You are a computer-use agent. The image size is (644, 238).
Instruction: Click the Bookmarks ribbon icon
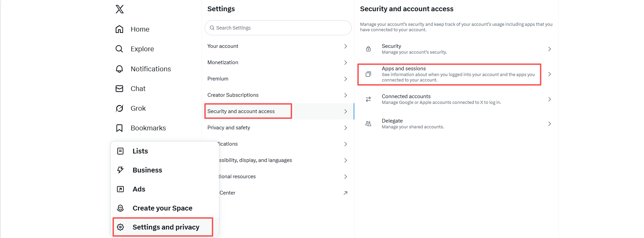pyautogui.click(x=119, y=128)
